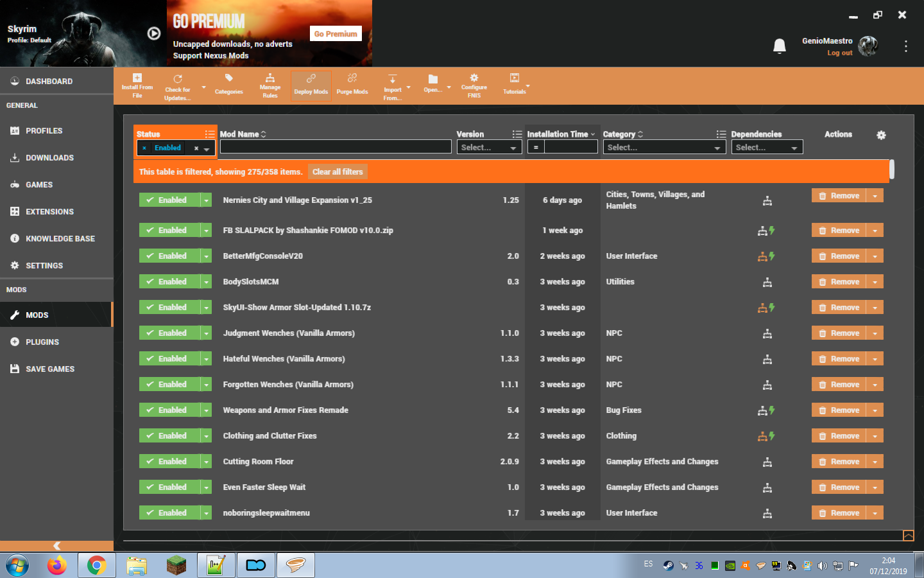
Task: Go to the Dashboard page
Action: (49, 82)
